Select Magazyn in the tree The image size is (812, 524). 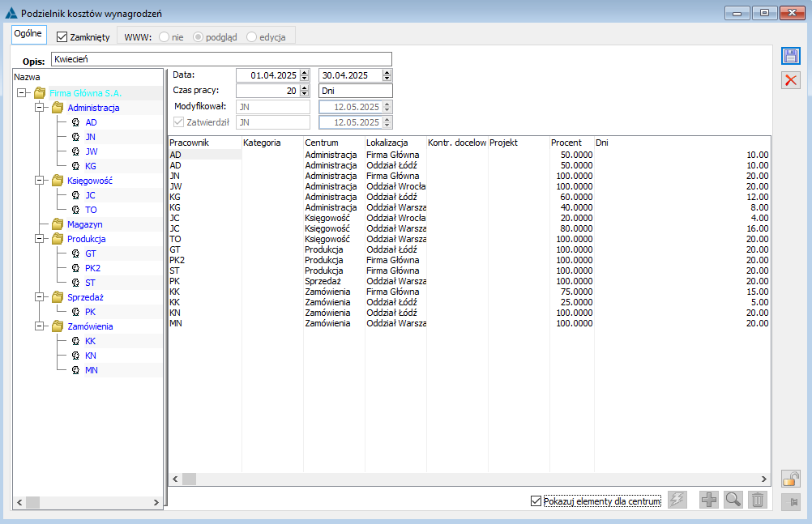[85, 224]
